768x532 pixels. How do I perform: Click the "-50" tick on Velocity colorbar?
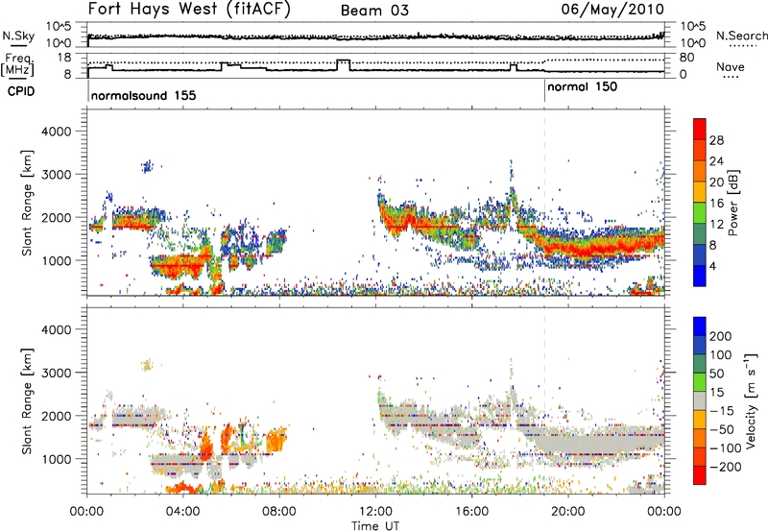point(722,429)
